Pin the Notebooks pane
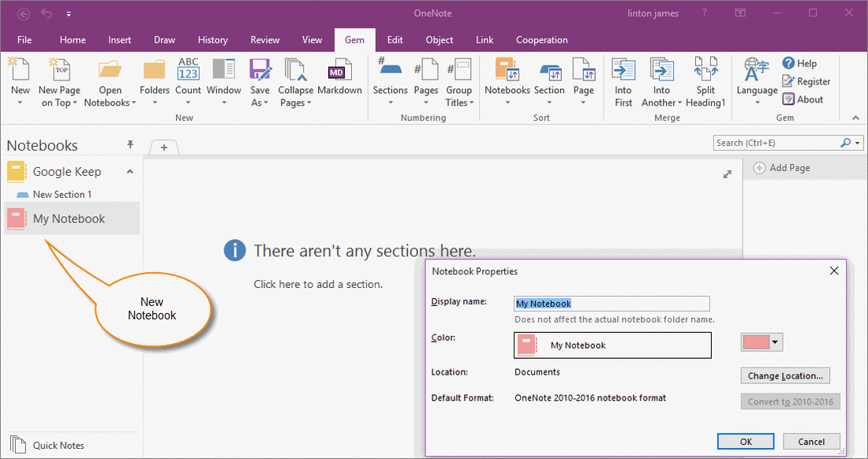Image resolution: width=868 pixels, height=459 pixels. tap(130, 145)
